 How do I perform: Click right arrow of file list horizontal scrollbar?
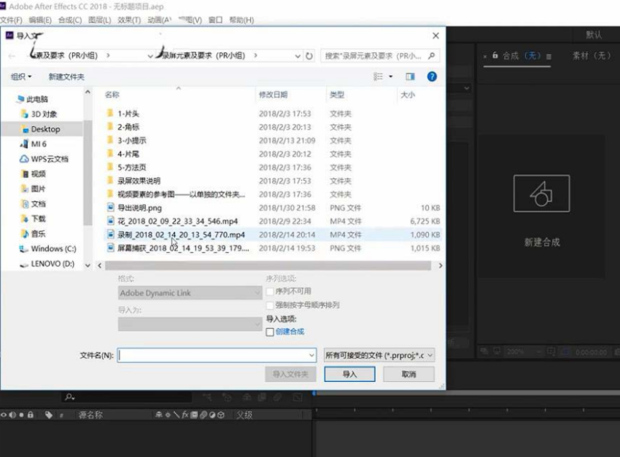coord(440,266)
